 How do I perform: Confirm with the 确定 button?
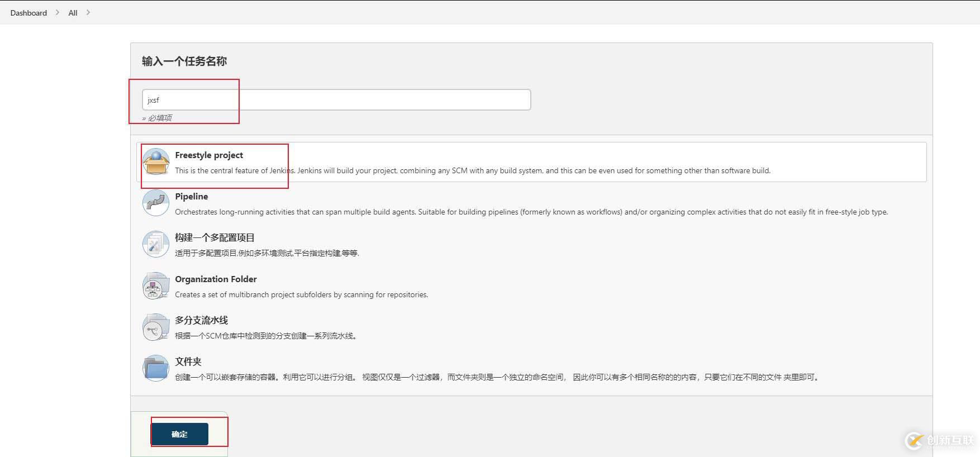pos(179,434)
